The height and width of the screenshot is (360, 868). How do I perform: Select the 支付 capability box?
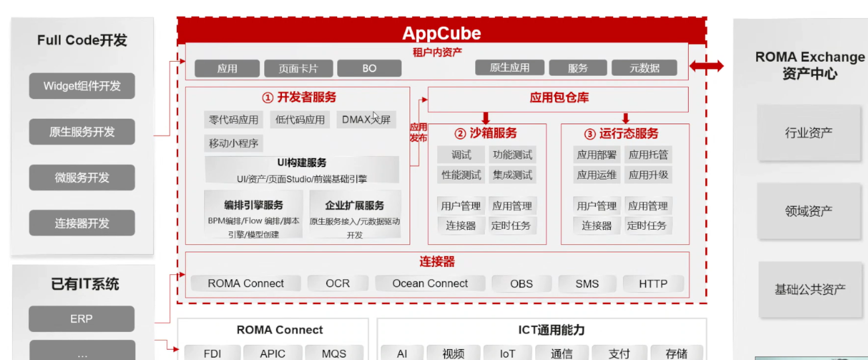point(619,353)
